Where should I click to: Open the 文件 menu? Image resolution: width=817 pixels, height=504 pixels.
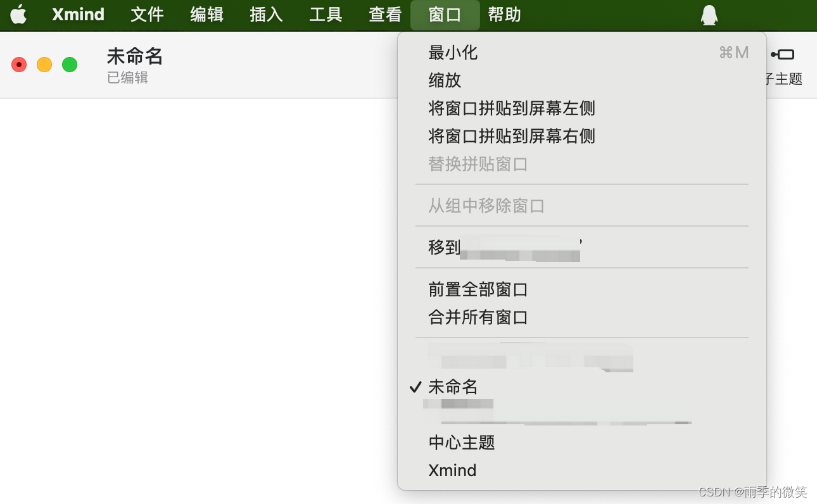[147, 15]
